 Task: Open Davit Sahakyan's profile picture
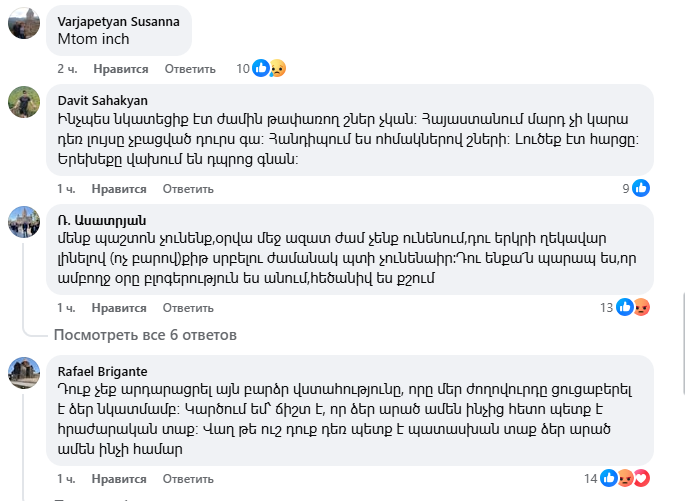point(24,102)
